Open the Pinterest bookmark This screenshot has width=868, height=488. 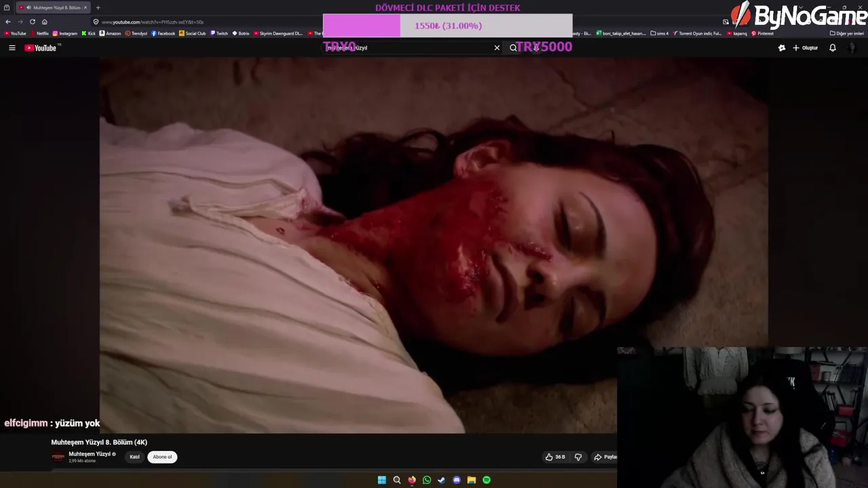pos(762,33)
